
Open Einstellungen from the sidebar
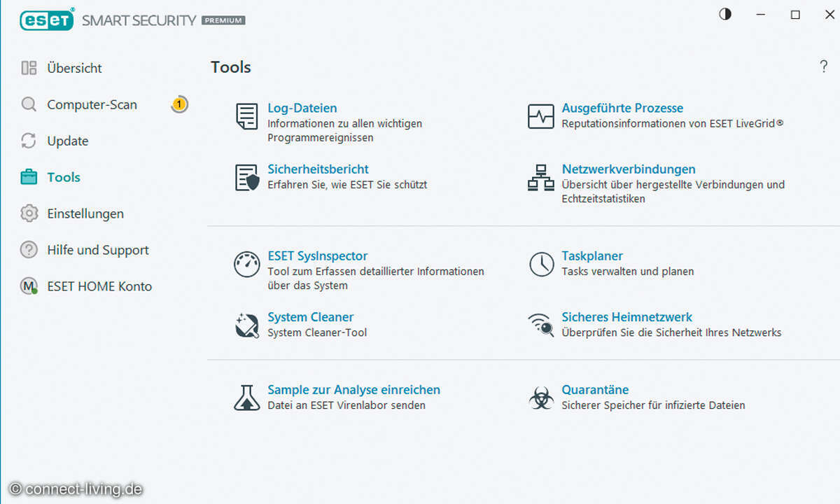click(x=85, y=213)
